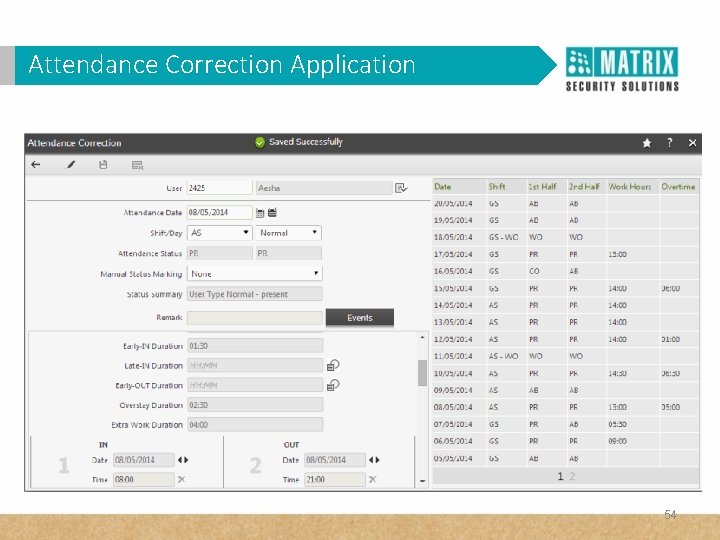This screenshot has height=540, width=720.
Task: Open Manual Status Marking dropdown
Action: 255,274
